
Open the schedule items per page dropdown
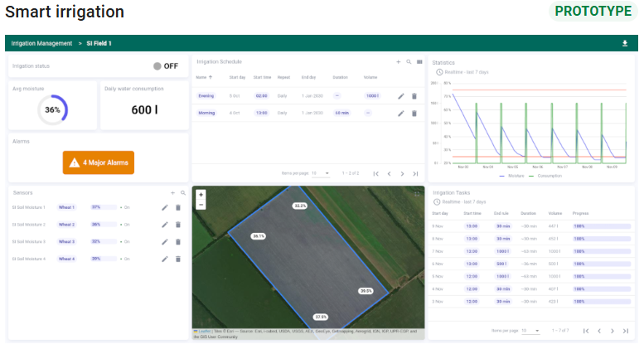(x=320, y=173)
